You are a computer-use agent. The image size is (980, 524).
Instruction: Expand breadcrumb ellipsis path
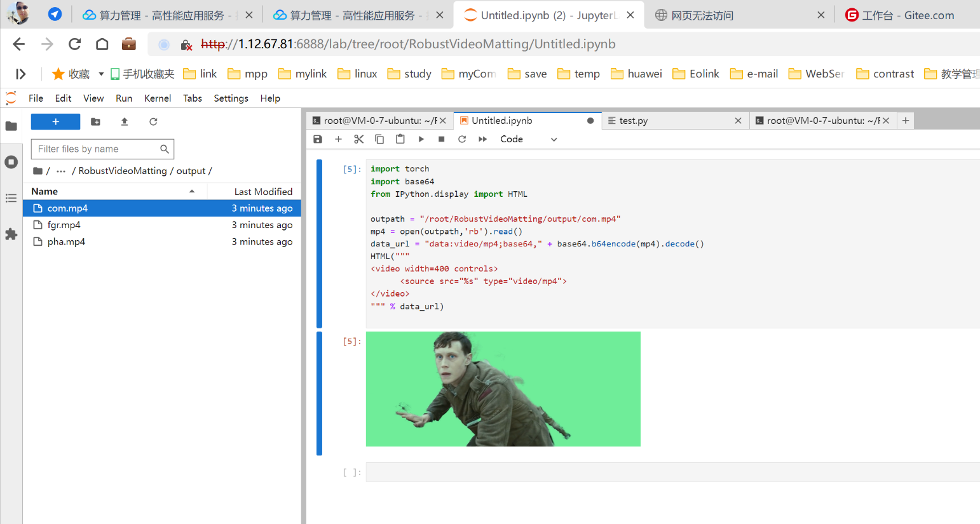tap(61, 171)
